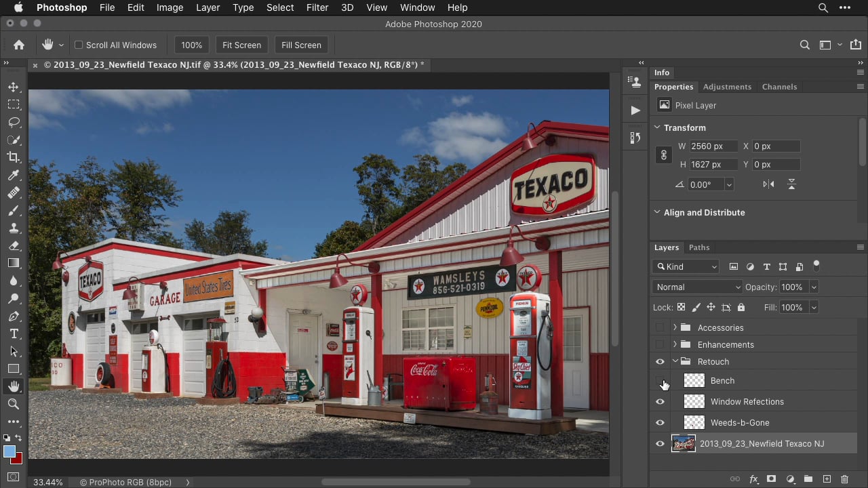Collapse the Align and Distribute section

(657, 212)
